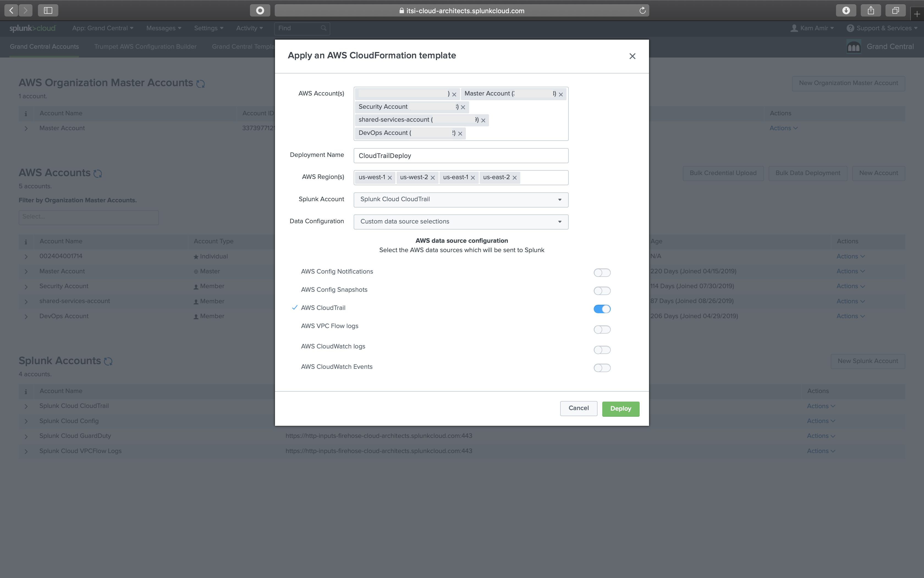Open the Messages menu
The image size is (924, 578).
click(163, 28)
